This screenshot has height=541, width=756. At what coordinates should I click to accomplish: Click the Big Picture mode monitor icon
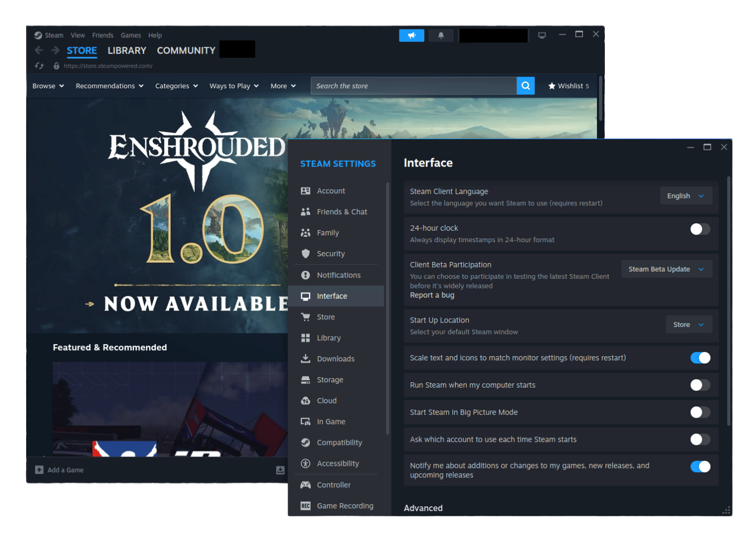click(542, 35)
